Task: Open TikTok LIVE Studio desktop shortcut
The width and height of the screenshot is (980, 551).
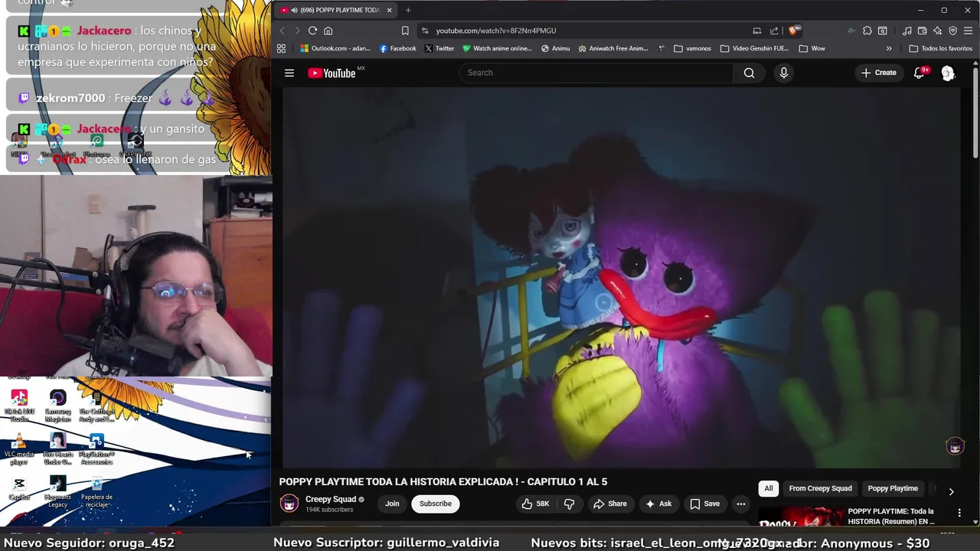Action: (x=19, y=406)
